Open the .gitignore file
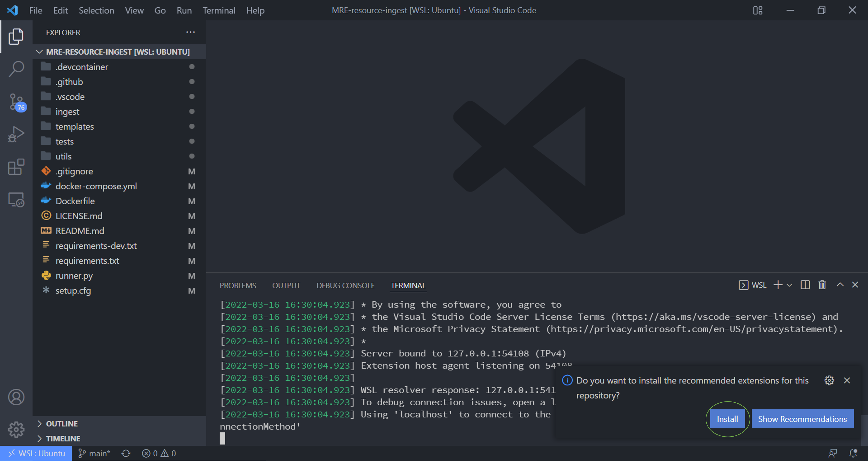 point(119,171)
